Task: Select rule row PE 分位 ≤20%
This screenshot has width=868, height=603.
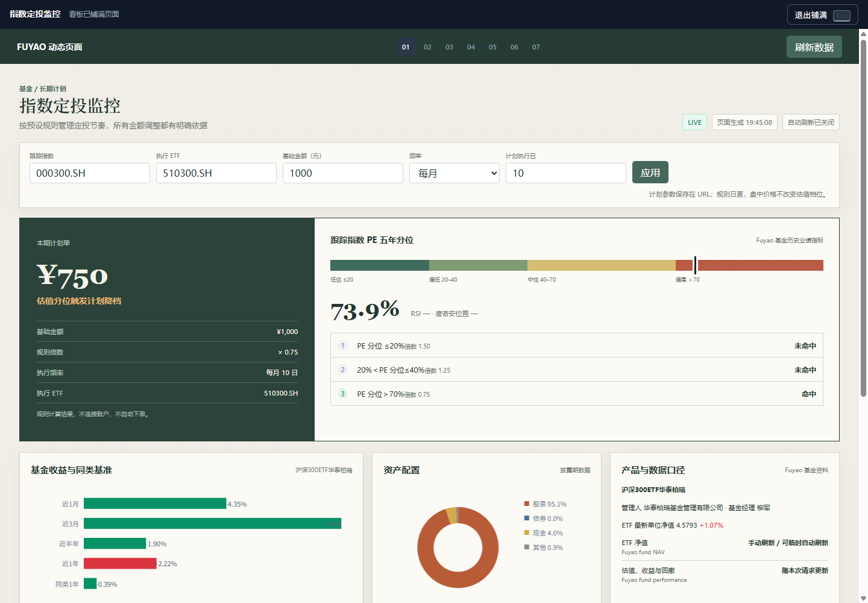Action: click(x=577, y=346)
